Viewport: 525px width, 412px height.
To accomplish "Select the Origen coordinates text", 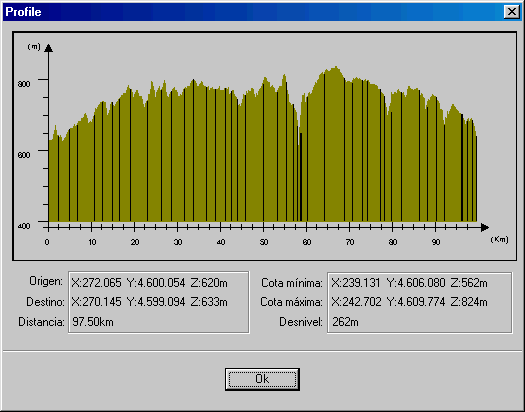I will (149, 283).
